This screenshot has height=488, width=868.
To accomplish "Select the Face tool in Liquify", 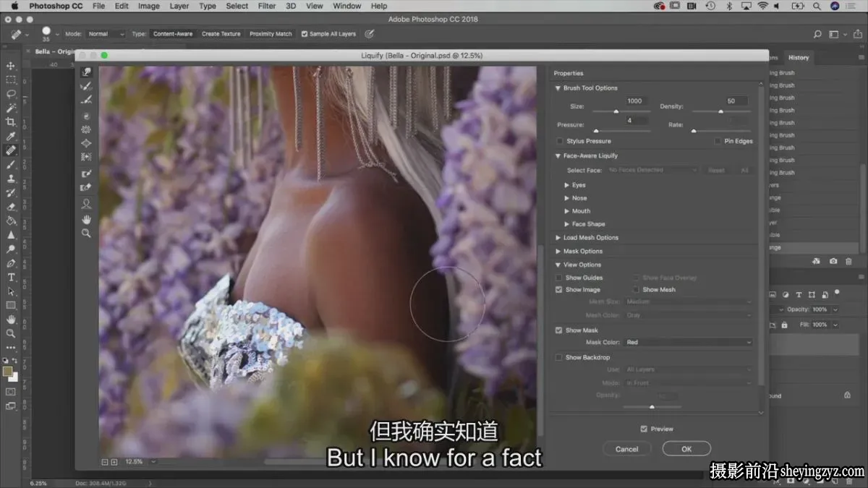I will (86, 204).
